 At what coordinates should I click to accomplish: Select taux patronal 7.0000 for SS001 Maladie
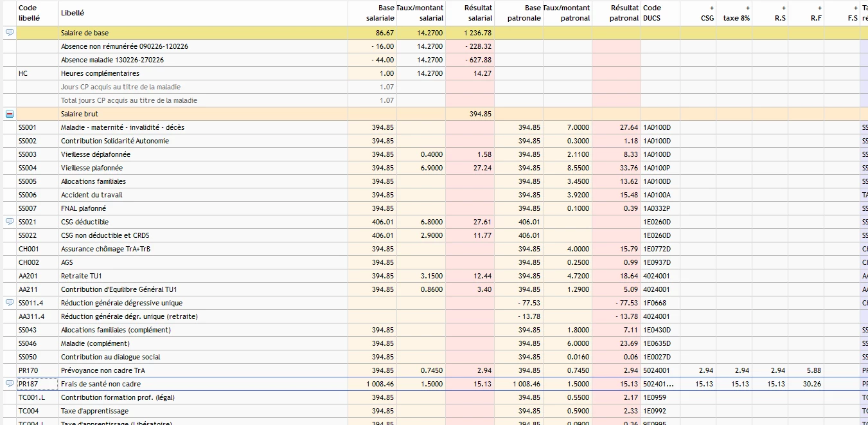coord(578,127)
